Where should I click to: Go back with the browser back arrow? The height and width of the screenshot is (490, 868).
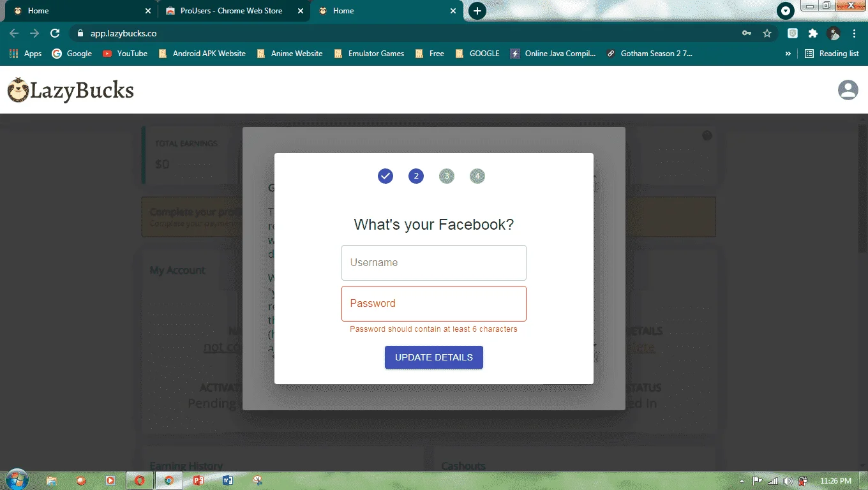[x=14, y=33]
